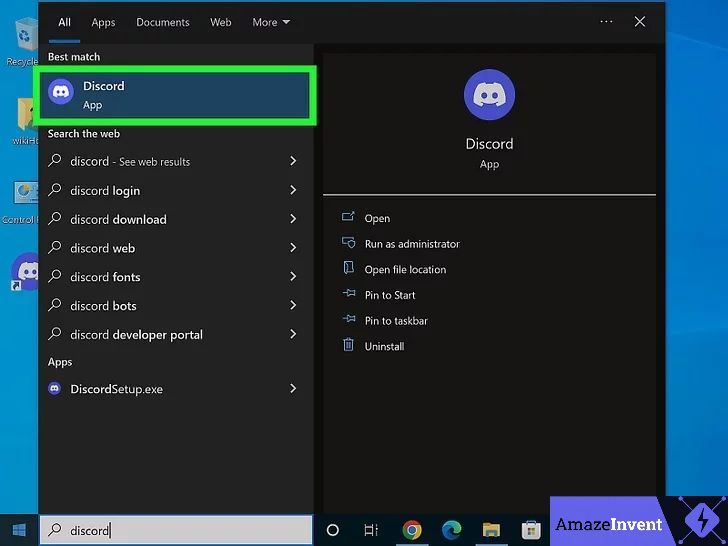Screen dimensions: 728x546
Task: Click the magnifier icon beside discord bots
Action: point(55,305)
